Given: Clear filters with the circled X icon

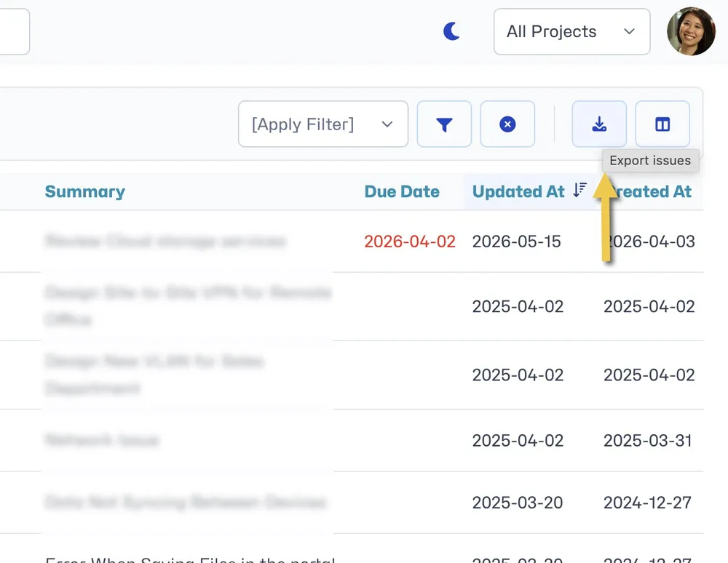Looking at the screenshot, I should click(x=507, y=124).
